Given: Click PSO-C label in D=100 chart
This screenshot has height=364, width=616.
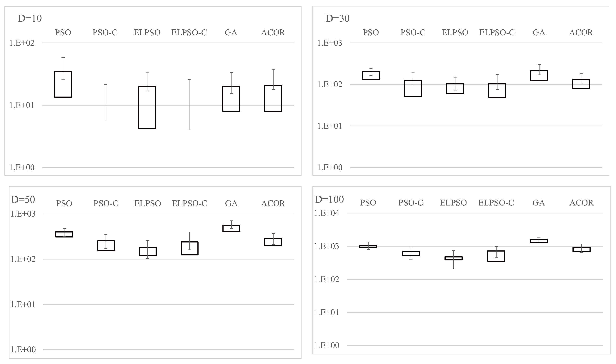Looking at the screenshot, I should coord(411,203).
